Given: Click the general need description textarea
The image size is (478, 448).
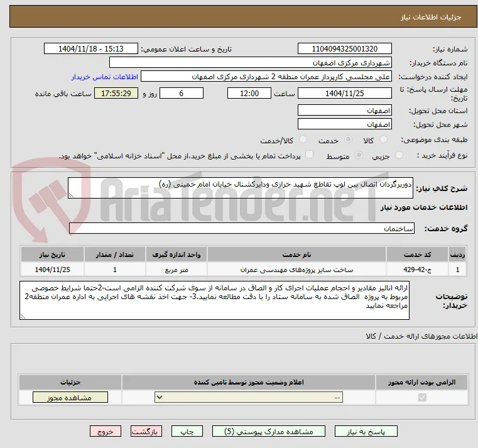Looking at the screenshot, I should tap(241, 188).
